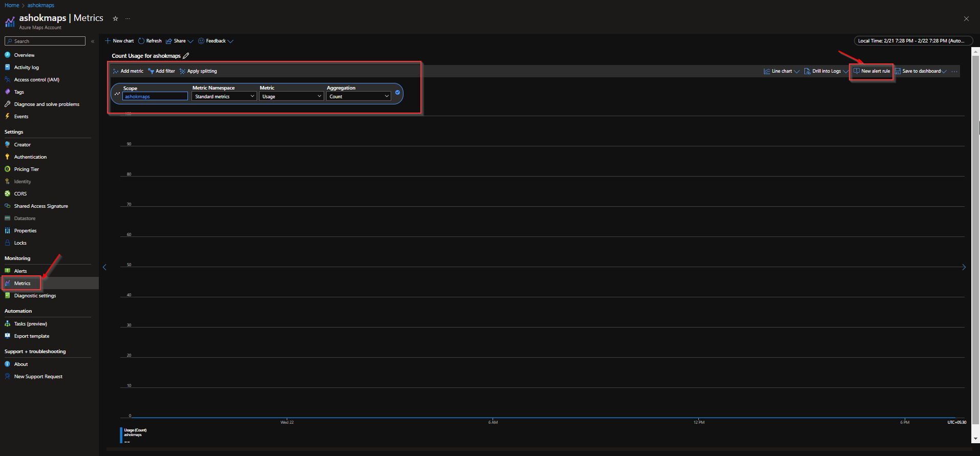Open the Datastore icon item
This screenshot has height=456, width=980.
point(7,218)
